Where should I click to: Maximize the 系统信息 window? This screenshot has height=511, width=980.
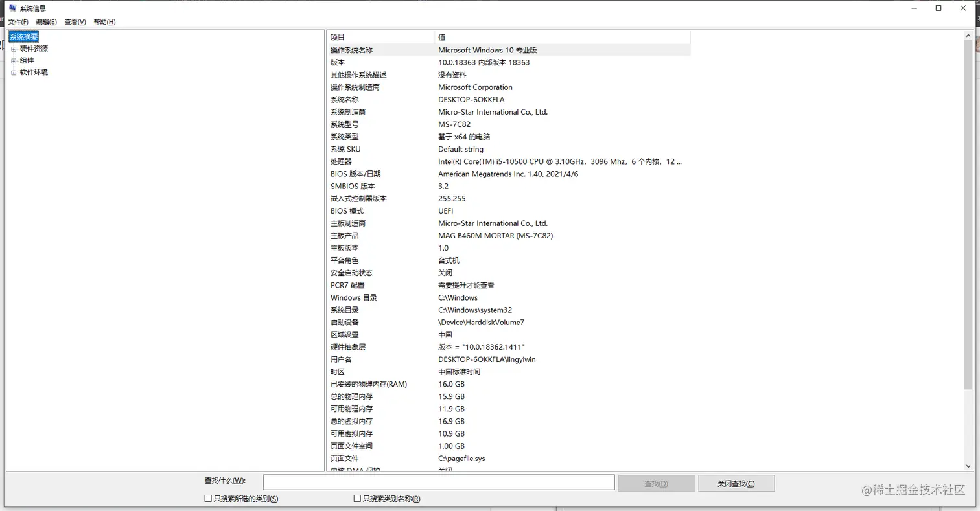click(x=939, y=8)
